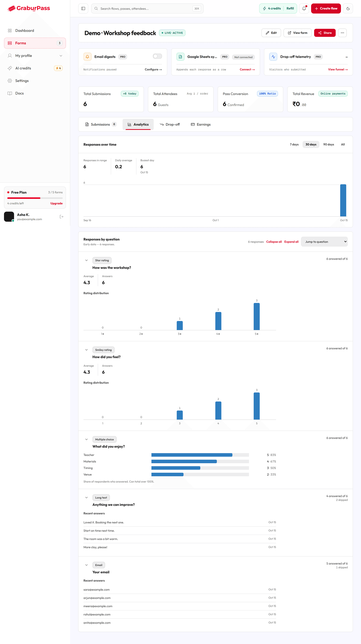Click Expand all link
The image size is (361, 644).
291,242
